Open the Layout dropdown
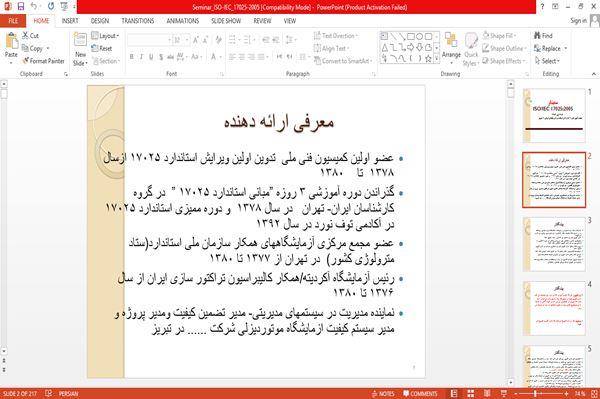 click(105, 36)
